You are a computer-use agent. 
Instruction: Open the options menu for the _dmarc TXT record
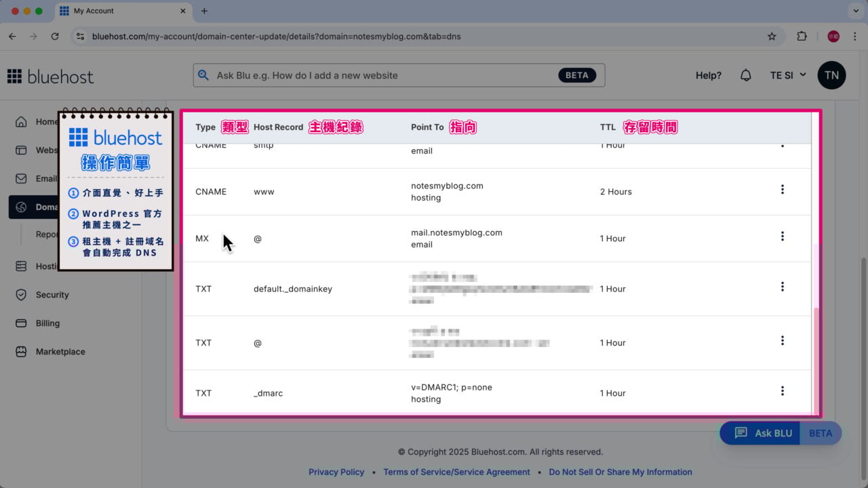[783, 390]
